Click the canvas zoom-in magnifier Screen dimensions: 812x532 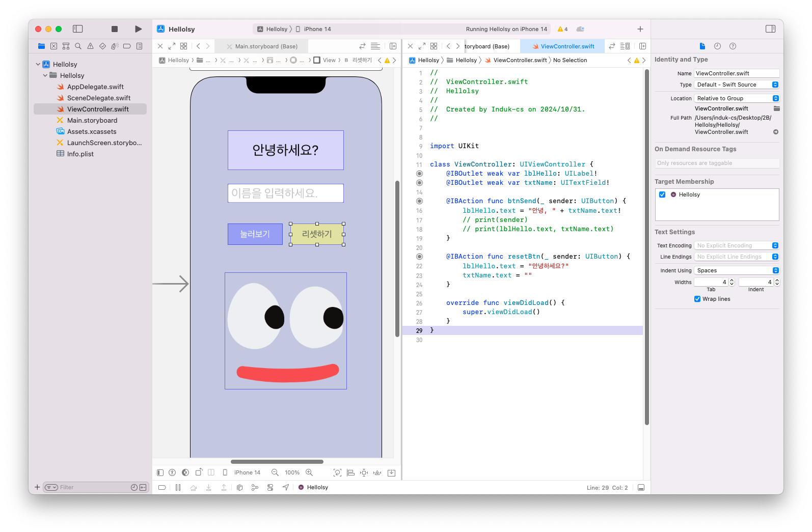pos(309,472)
